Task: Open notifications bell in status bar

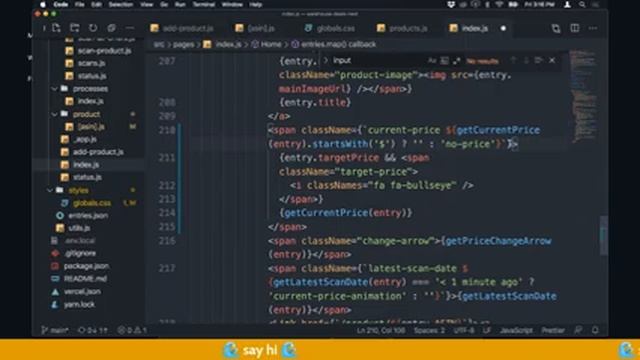Action: pyautogui.click(x=595, y=330)
